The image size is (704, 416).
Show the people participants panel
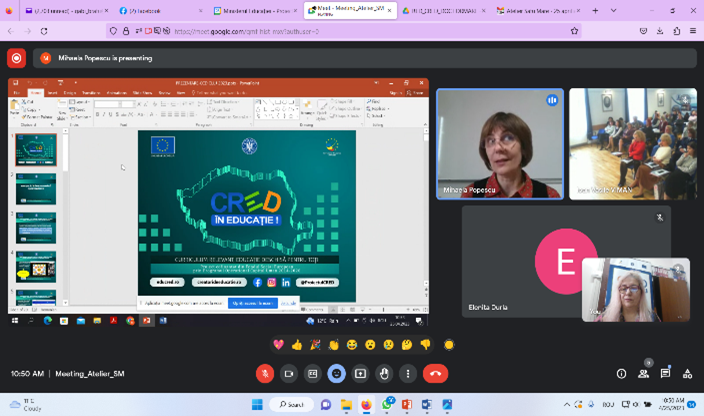(x=643, y=373)
